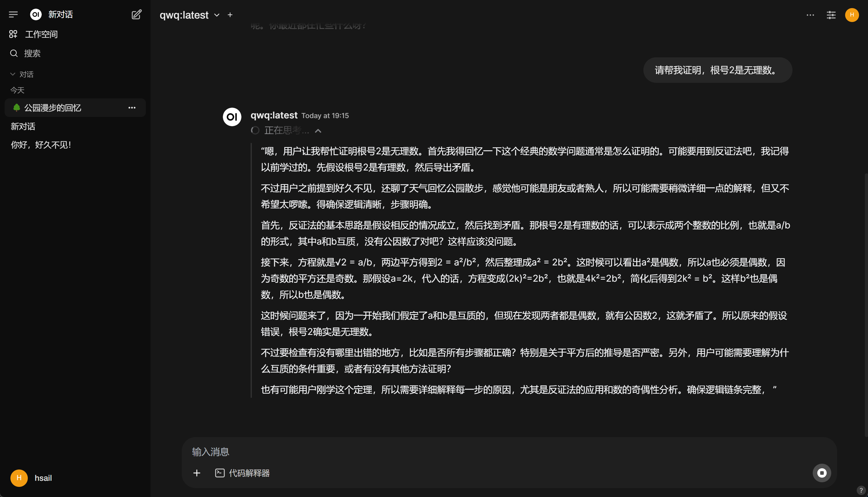Add another model with plus icon

[x=230, y=15]
